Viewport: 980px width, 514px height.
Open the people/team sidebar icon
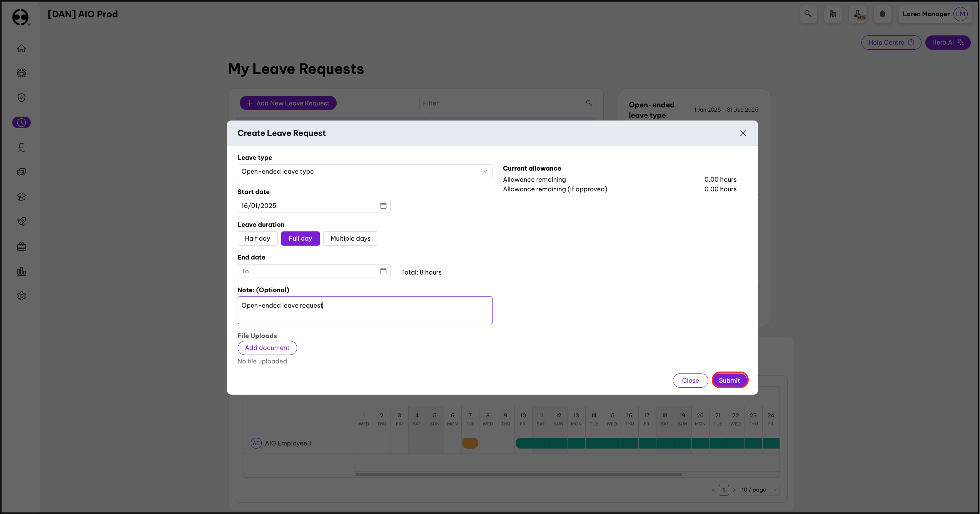[22, 73]
